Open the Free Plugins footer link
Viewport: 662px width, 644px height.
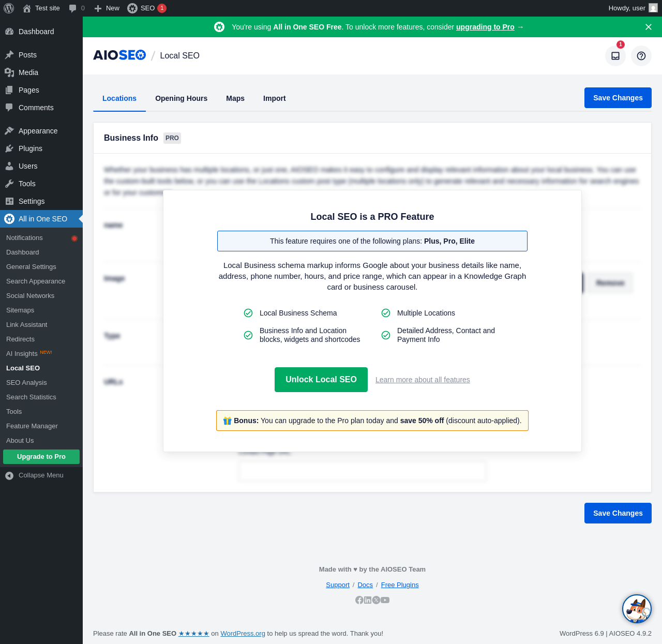[400, 585]
